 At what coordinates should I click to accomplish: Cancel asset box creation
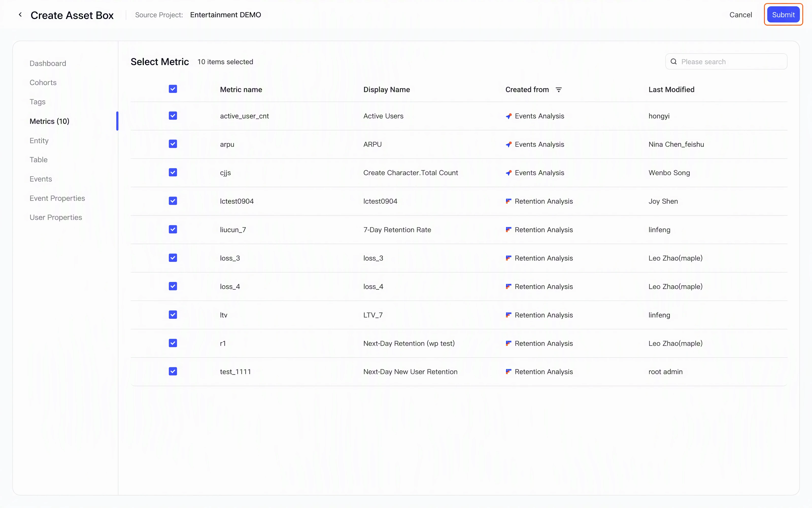click(740, 15)
